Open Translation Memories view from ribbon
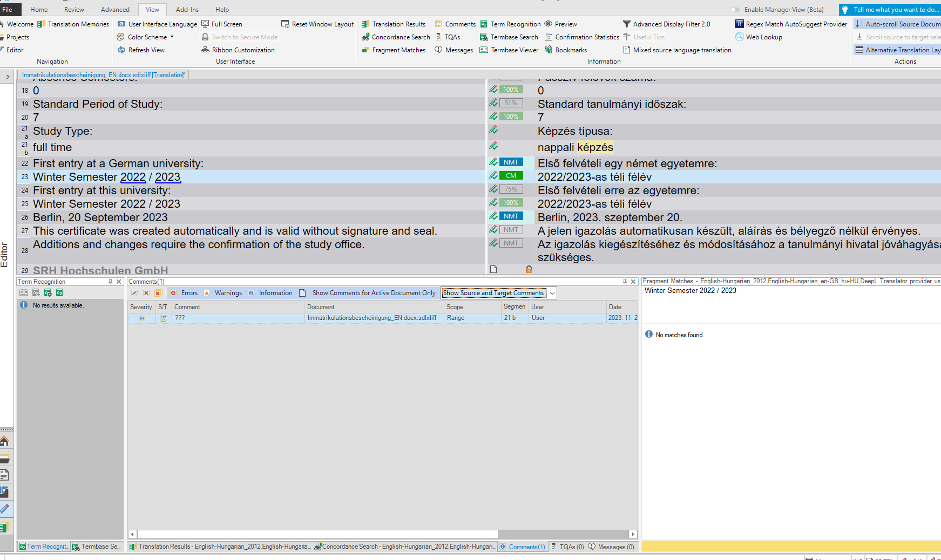The image size is (941, 560). coord(73,24)
